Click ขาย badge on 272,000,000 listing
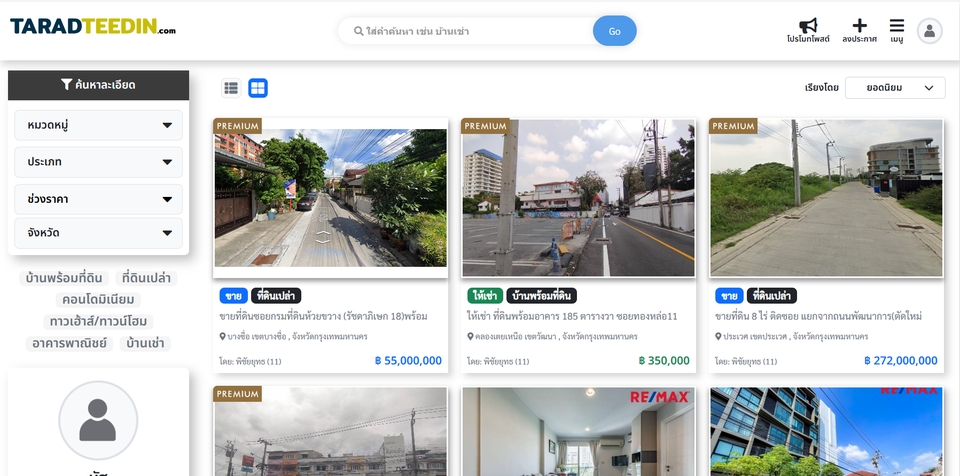This screenshot has height=476, width=960. (x=729, y=296)
